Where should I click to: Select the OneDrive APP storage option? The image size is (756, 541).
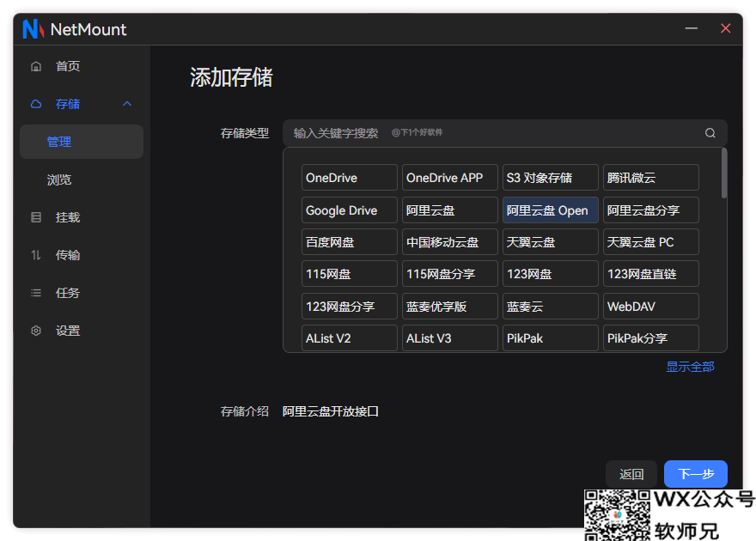[x=450, y=177]
